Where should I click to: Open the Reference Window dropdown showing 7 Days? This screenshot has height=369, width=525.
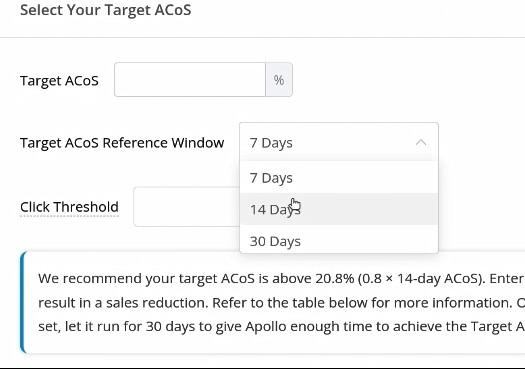point(339,143)
